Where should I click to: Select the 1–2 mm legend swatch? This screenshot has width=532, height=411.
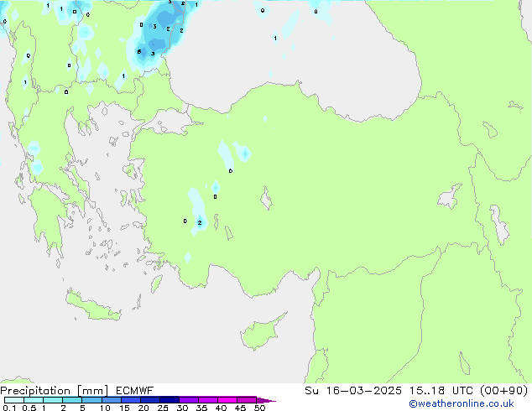tap(53, 400)
